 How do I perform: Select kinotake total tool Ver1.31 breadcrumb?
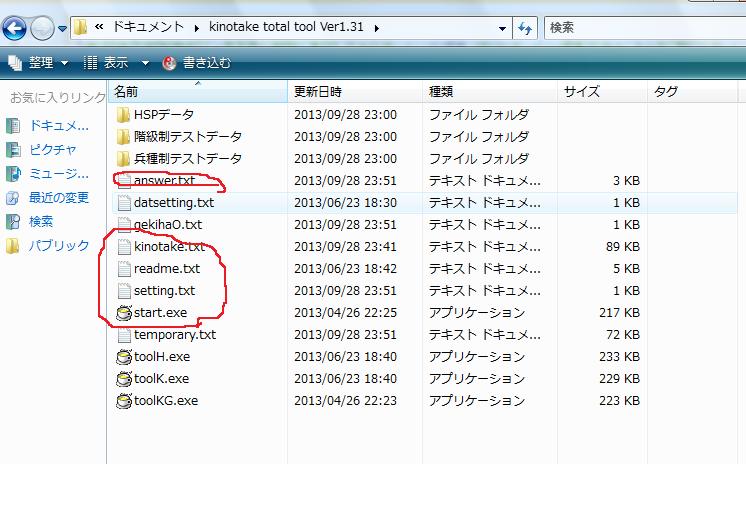point(286,27)
